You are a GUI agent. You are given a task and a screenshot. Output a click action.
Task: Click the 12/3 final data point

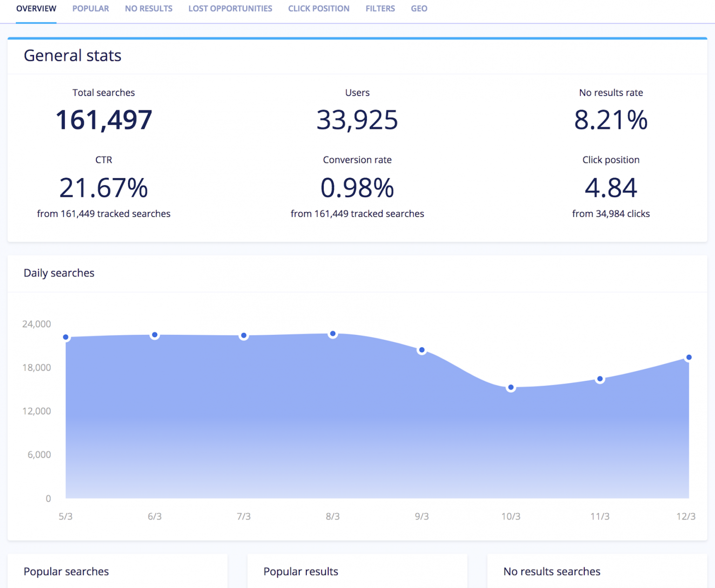click(688, 358)
